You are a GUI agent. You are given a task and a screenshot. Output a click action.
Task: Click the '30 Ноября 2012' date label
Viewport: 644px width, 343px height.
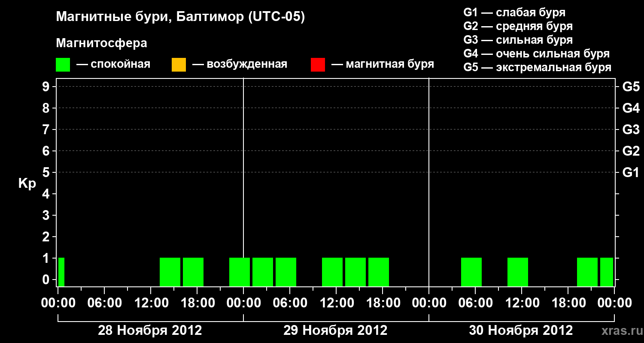click(521, 331)
